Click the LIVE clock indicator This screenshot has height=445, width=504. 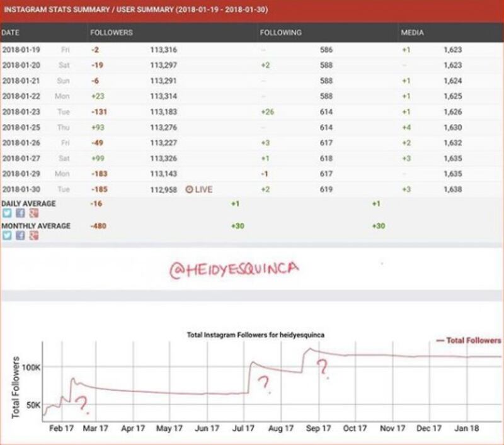(x=199, y=189)
